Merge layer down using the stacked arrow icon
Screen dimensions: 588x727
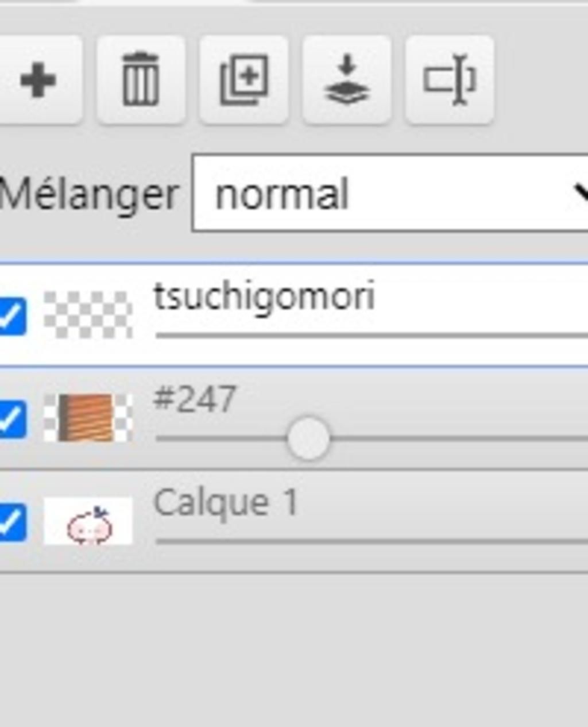[347, 80]
